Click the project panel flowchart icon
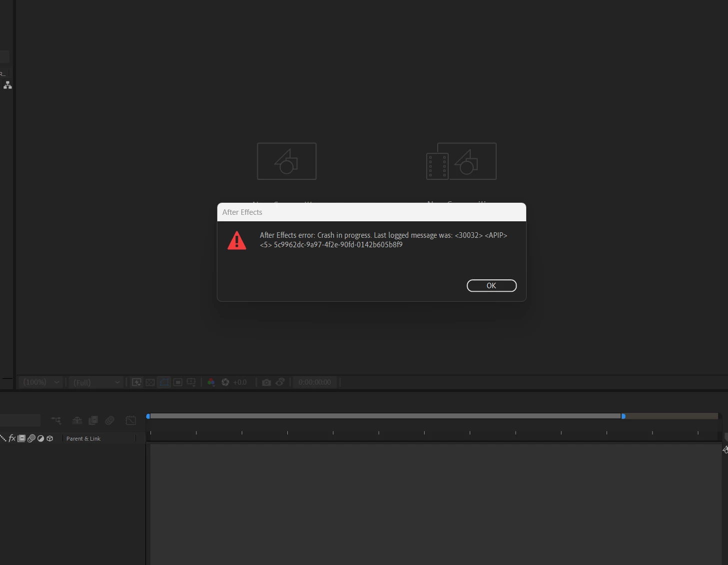Image resolution: width=728 pixels, height=565 pixels. point(7,85)
